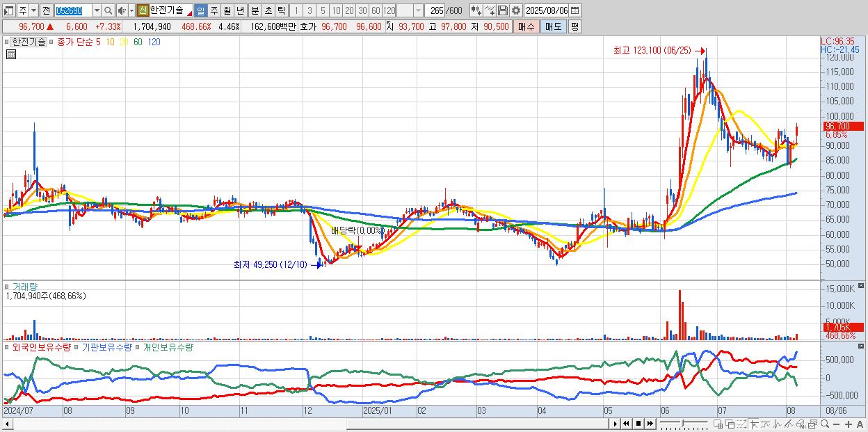Viewport: 868px width, 432px height.
Task: Edit the candle count field 265
Action: tap(435, 10)
